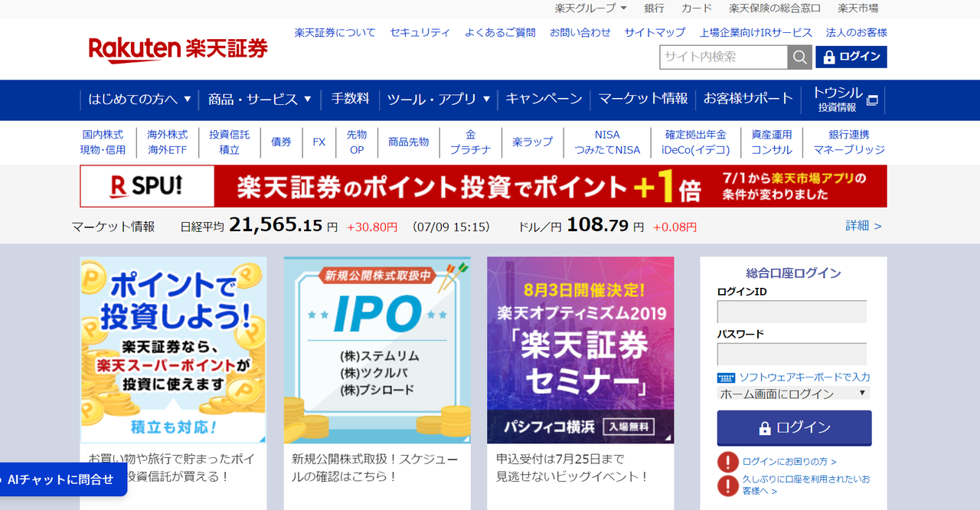980x510 pixels.
Task: Click the カード link in top bar
Action: [697, 8]
